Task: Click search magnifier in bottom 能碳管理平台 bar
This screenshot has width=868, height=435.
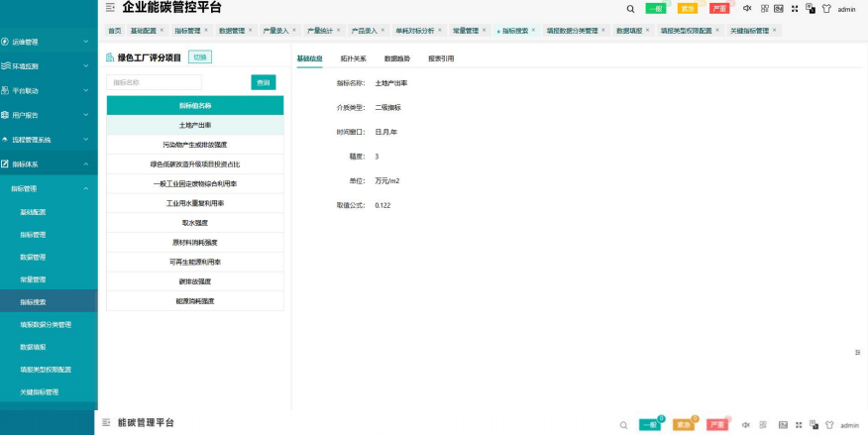Action: [x=624, y=425]
